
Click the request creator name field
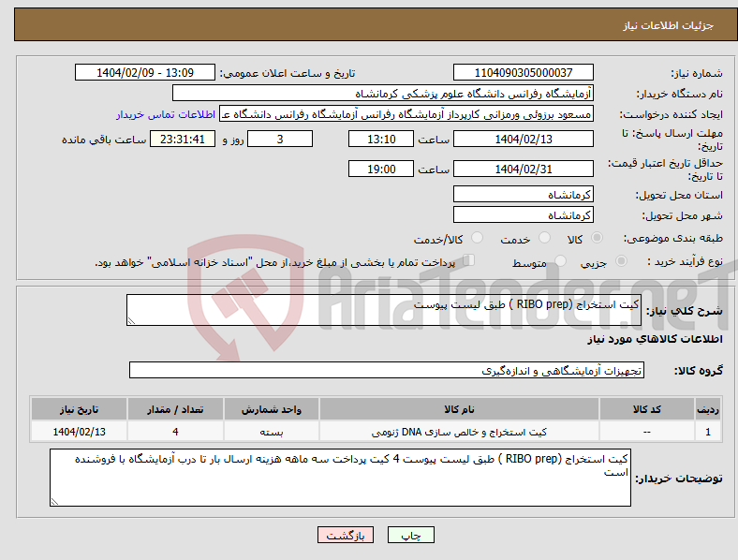coord(406,114)
